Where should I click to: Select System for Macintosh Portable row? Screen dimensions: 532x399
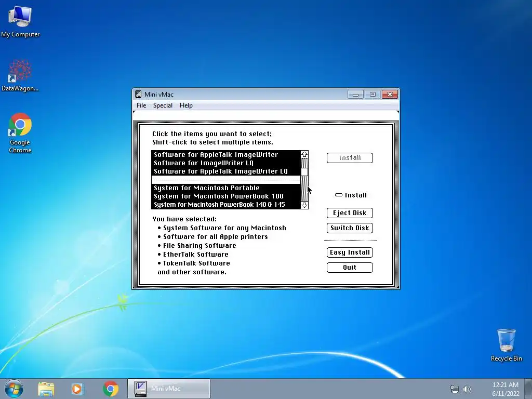[226, 188]
